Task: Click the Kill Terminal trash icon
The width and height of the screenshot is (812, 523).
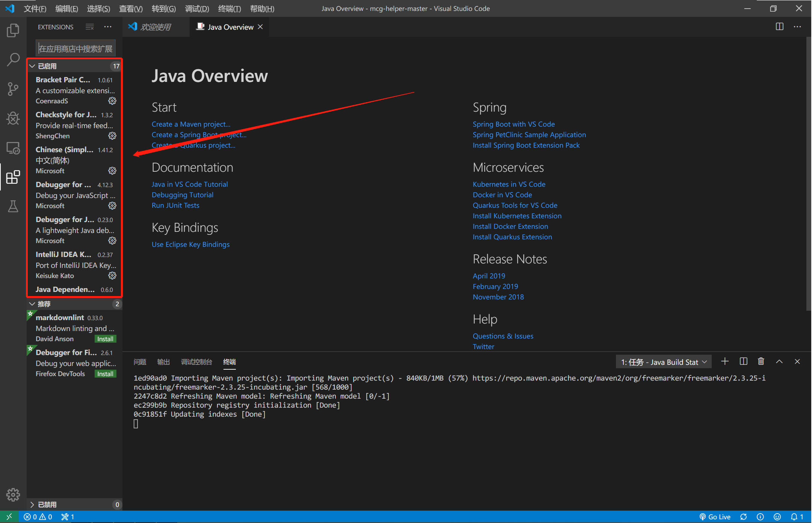Action: click(x=761, y=361)
